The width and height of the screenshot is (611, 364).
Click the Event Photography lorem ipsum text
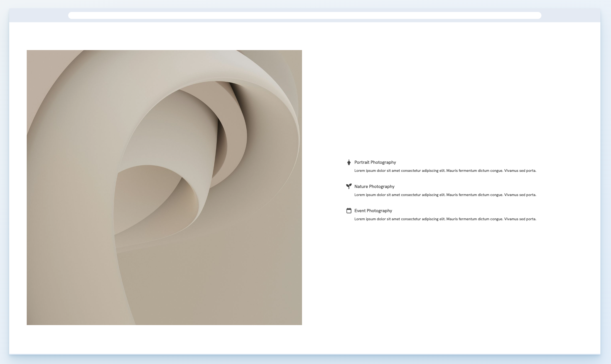(x=445, y=219)
